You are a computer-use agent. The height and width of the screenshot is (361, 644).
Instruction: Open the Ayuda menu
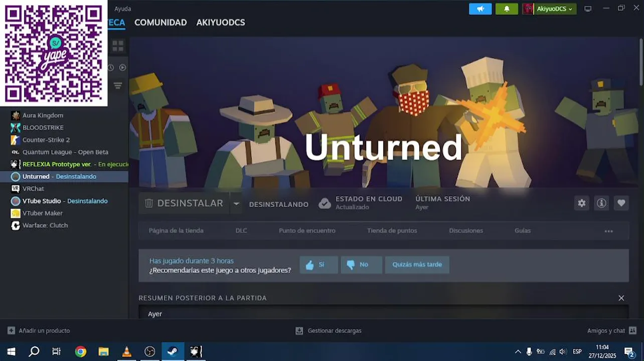pos(123,9)
